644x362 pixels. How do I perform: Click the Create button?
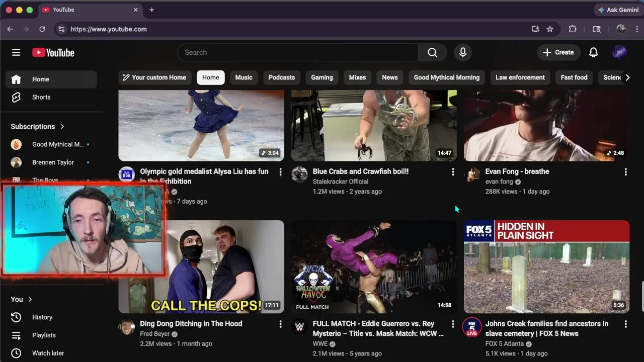click(558, 52)
